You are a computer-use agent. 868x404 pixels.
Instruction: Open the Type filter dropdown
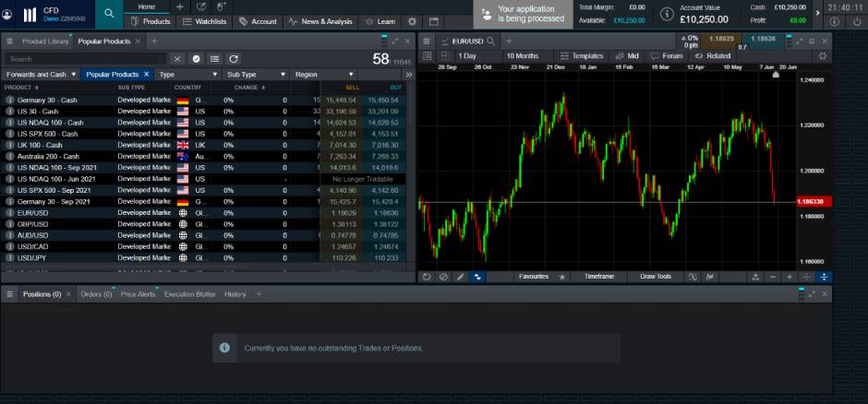pyautogui.click(x=188, y=74)
